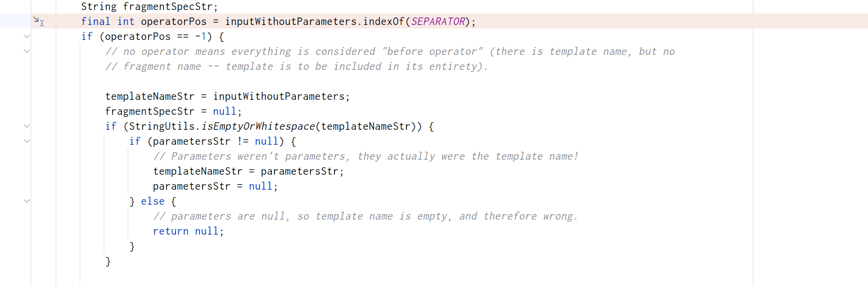Place cursor on isEmptyOrWhitespace method
This screenshot has width=868, height=286.
[x=258, y=126]
